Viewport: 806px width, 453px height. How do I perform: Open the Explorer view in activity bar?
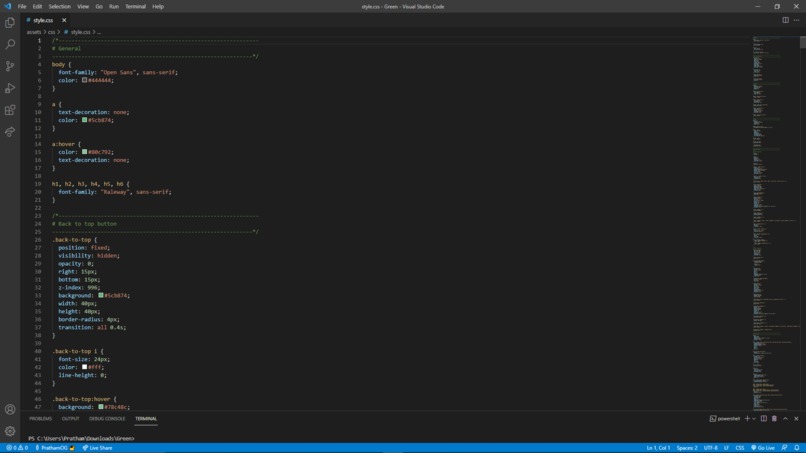pyautogui.click(x=10, y=23)
